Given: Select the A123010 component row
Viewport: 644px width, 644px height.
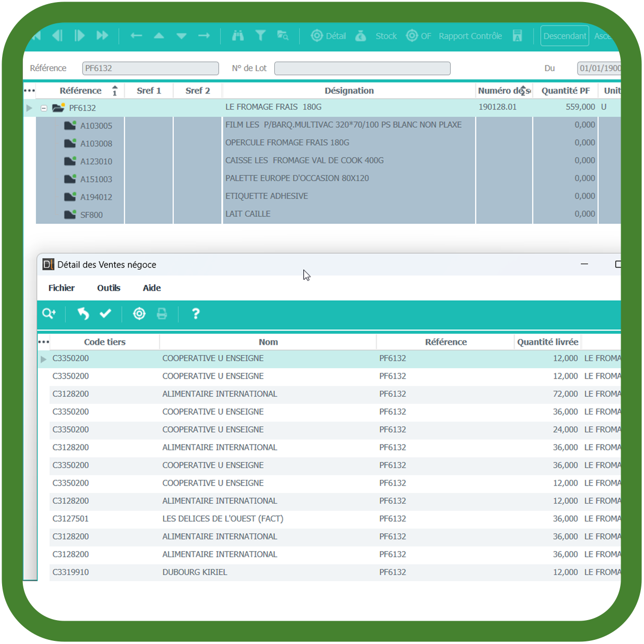Looking at the screenshot, I should [96, 162].
